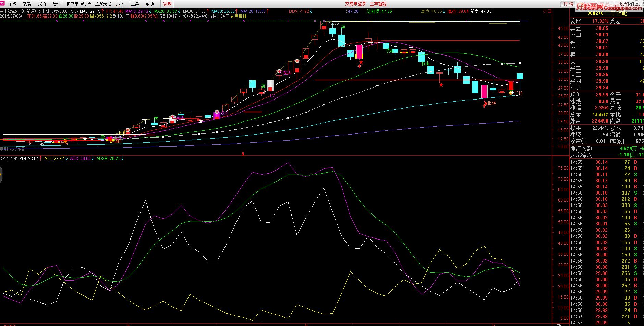Click the 用到未来数据 notice text
The height and width of the screenshot is (326, 644).
pos(12,149)
